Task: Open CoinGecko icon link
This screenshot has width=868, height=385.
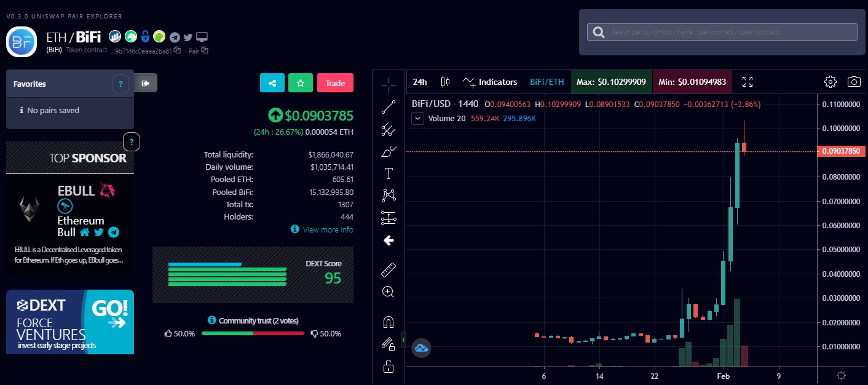Action: 159,37
